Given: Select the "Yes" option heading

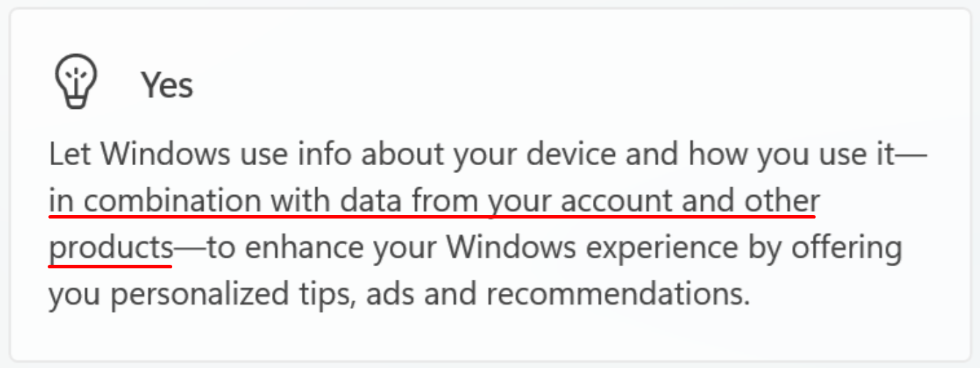Looking at the screenshot, I should [x=167, y=86].
